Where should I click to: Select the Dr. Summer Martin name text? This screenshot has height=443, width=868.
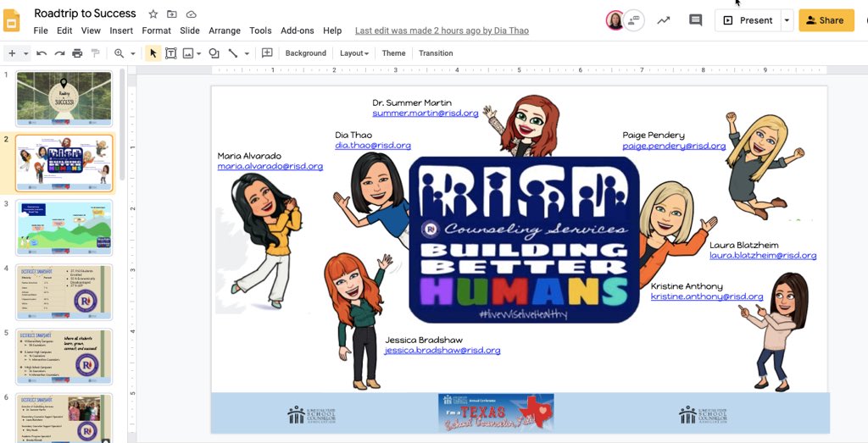click(x=412, y=102)
